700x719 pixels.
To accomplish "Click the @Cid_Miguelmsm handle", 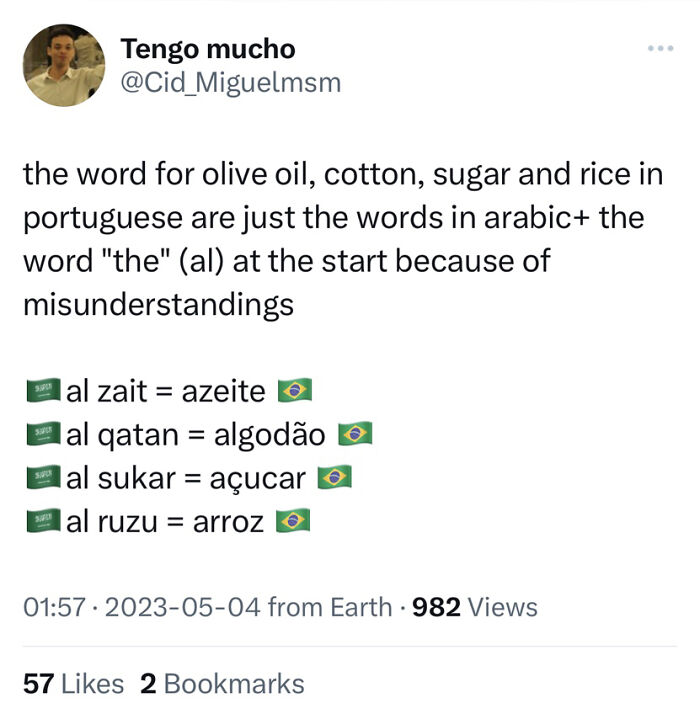I will coord(231,83).
